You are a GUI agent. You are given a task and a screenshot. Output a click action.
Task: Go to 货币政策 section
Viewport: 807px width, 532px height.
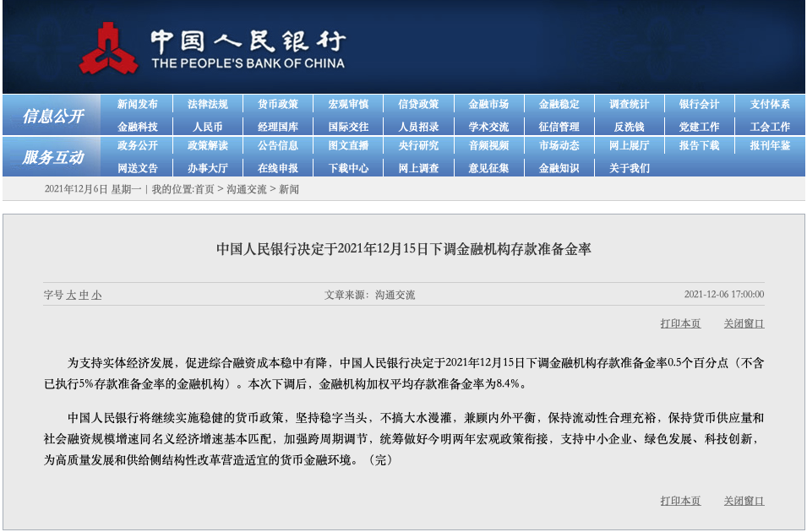pyautogui.click(x=278, y=105)
